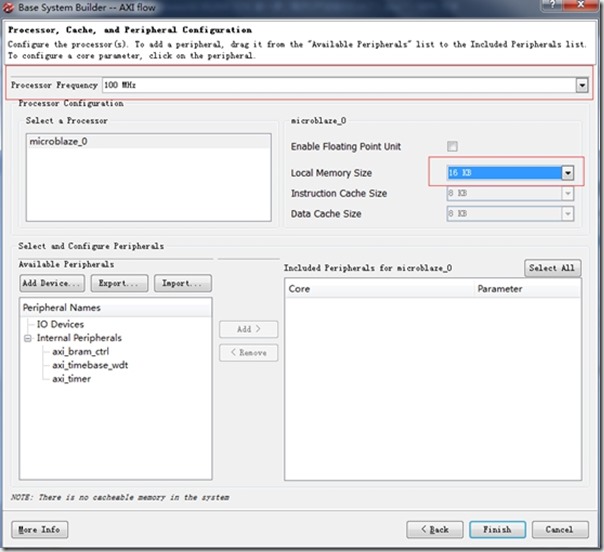Click the Add Device button

tap(52, 283)
